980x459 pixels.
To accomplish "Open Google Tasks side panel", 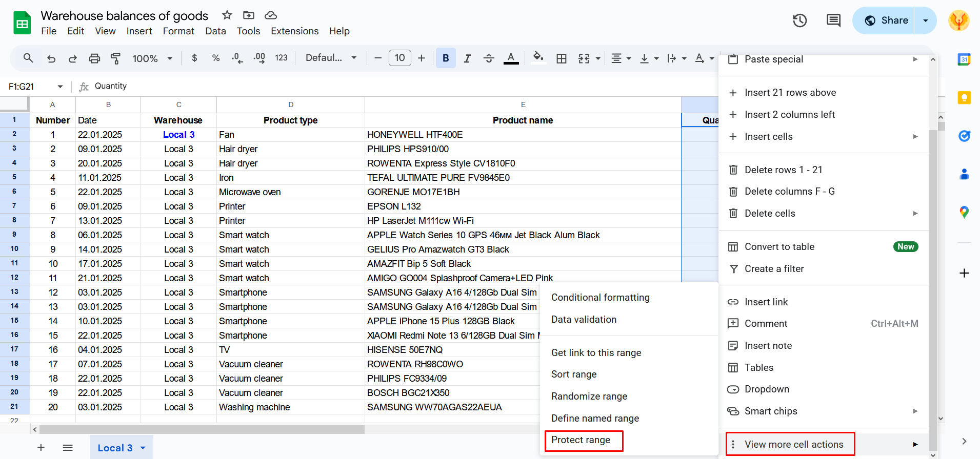I will (964, 136).
